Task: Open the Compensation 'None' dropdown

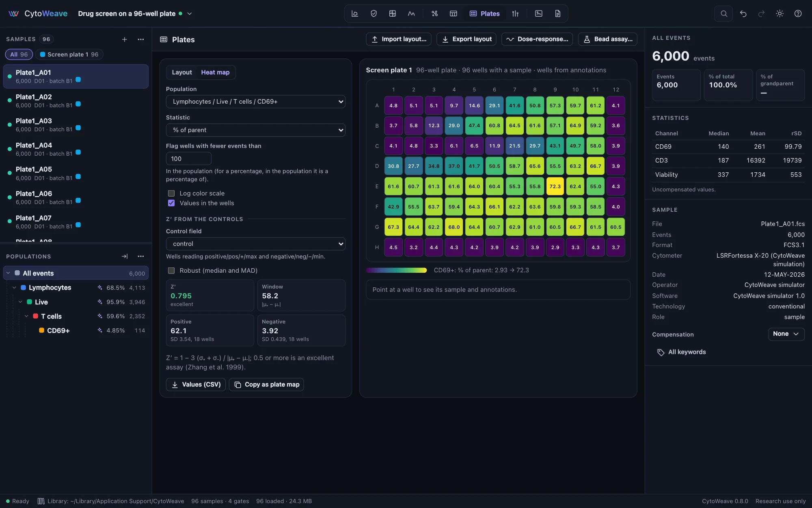Action: point(786,334)
